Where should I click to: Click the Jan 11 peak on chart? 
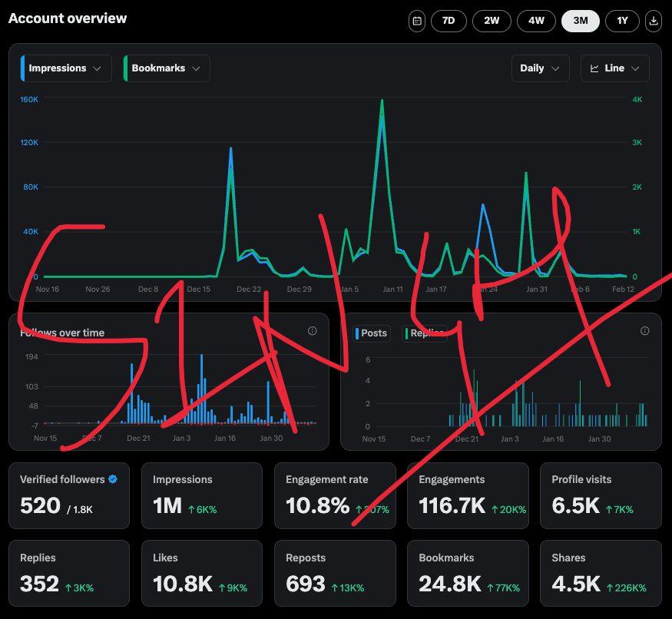coord(382,101)
